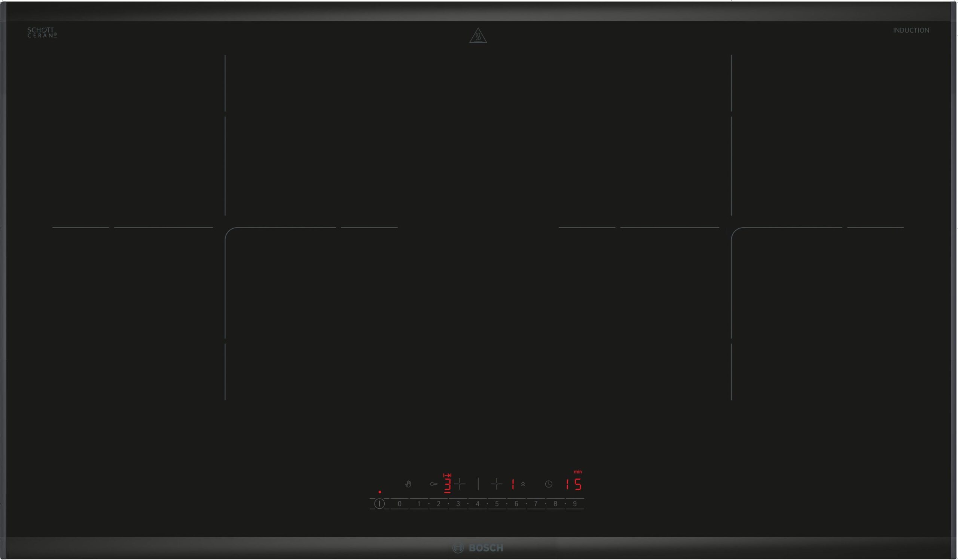The width and height of the screenshot is (958, 560).
Task: Choose power level 1 on the scale
Action: click(x=419, y=504)
